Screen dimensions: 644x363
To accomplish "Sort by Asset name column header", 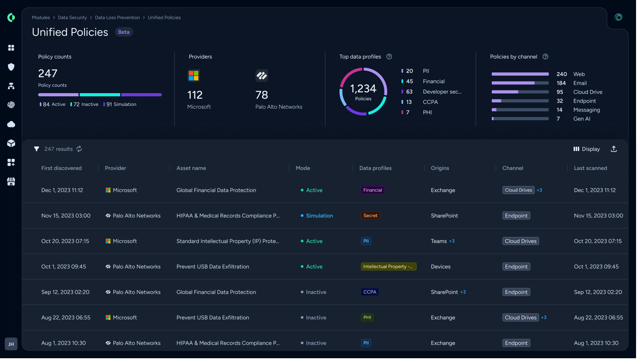I will (194, 170).
